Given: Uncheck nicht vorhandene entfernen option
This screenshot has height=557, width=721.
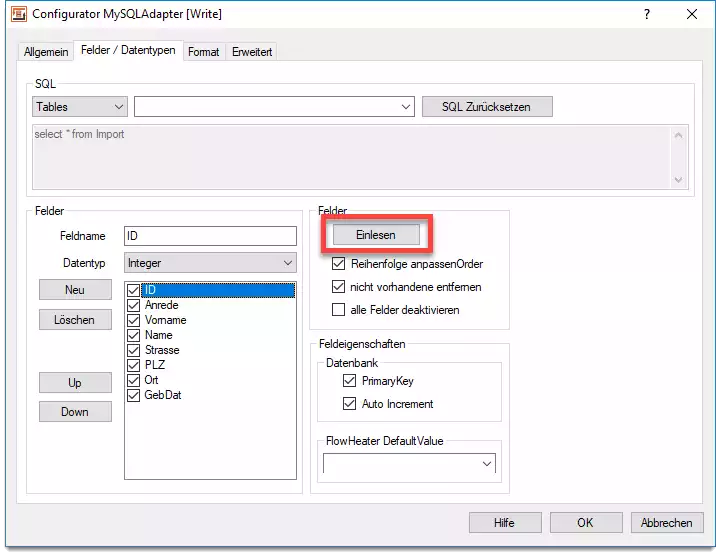Looking at the screenshot, I should coord(339,287).
